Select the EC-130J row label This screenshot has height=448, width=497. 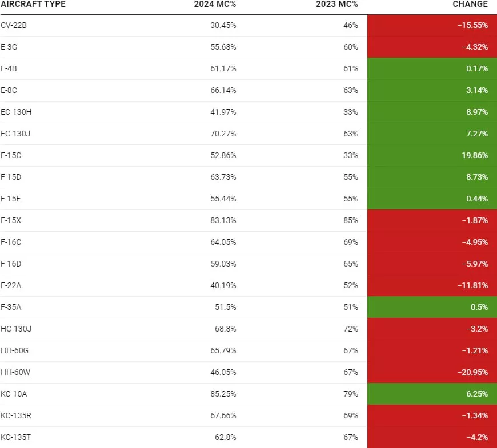16,134
